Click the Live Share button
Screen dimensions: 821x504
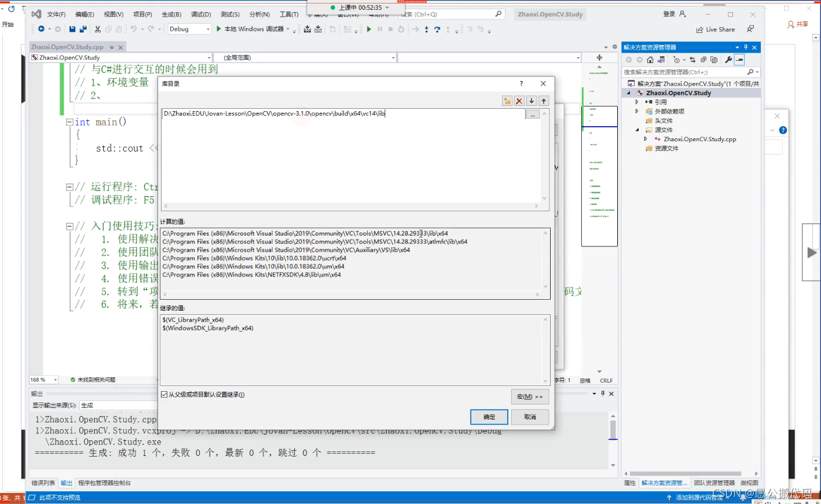click(x=716, y=30)
